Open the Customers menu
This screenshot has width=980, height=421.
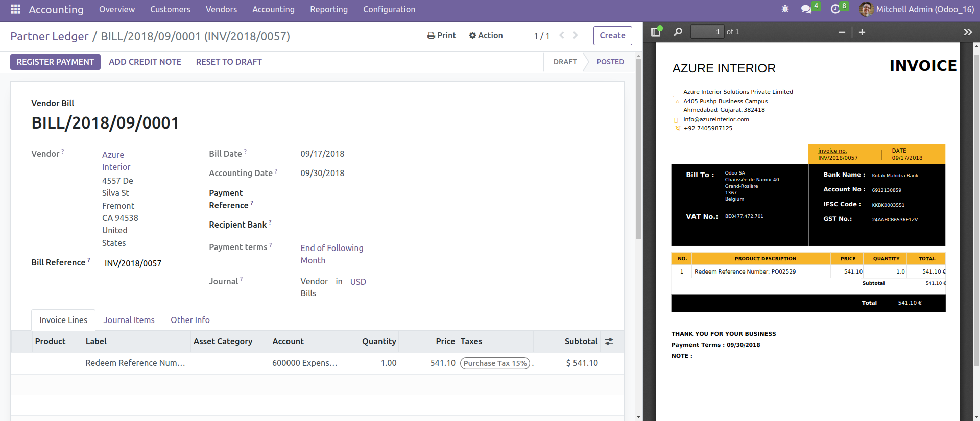pyautogui.click(x=170, y=9)
